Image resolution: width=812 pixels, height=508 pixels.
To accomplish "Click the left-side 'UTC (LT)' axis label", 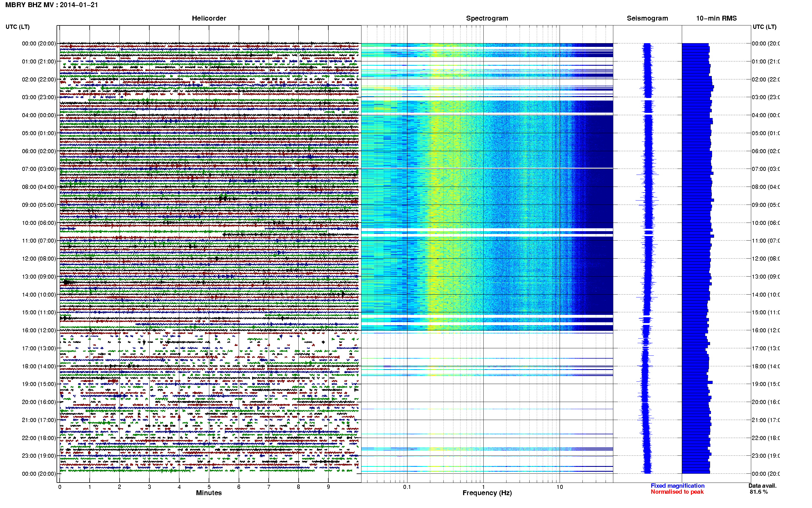I will [x=17, y=27].
